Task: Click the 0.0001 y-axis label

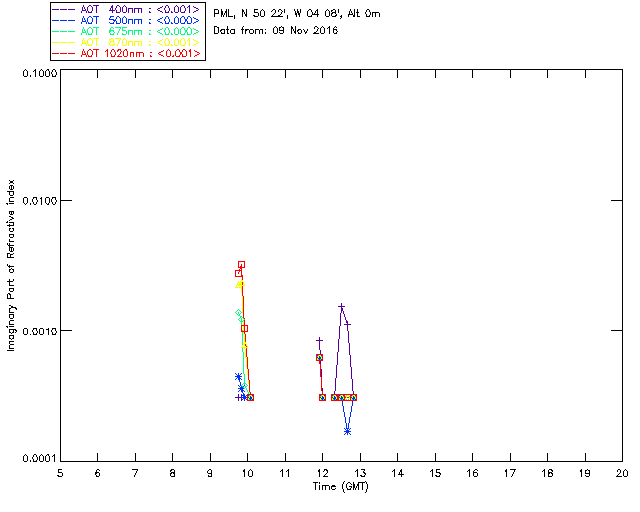Action: click(x=40, y=459)
